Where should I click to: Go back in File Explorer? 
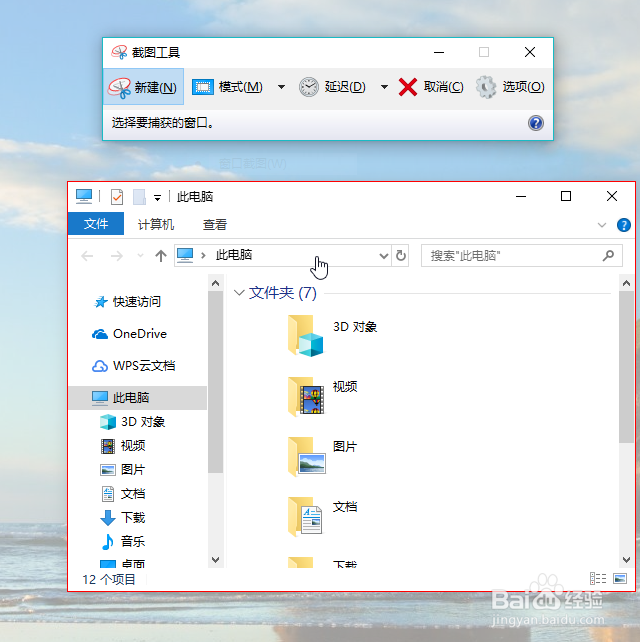tap(87, 256)
